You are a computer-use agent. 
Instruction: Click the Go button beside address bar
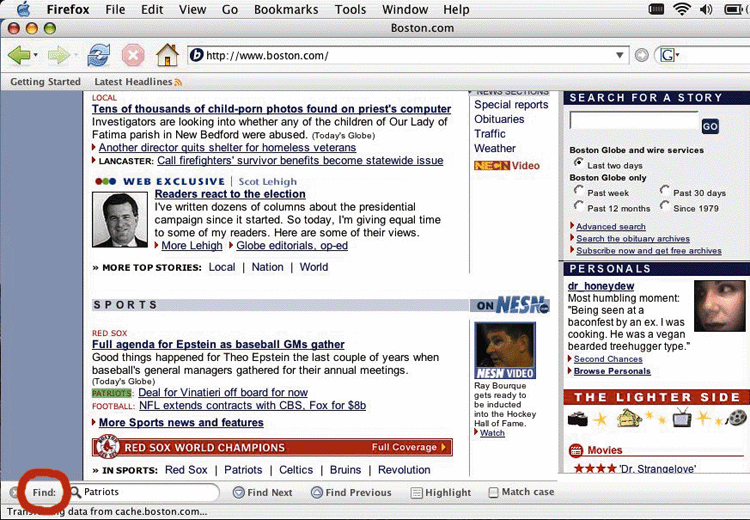641,55
